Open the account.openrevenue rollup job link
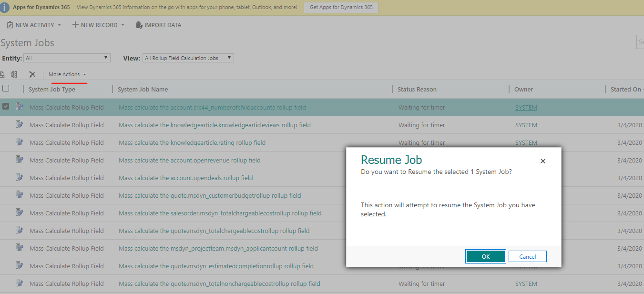 point(189,160)
